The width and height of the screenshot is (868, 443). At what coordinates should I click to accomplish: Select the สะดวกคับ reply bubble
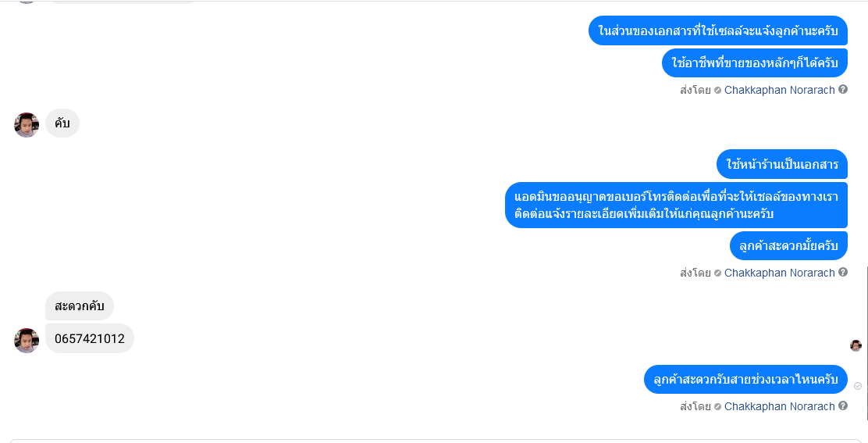(79, 305)
